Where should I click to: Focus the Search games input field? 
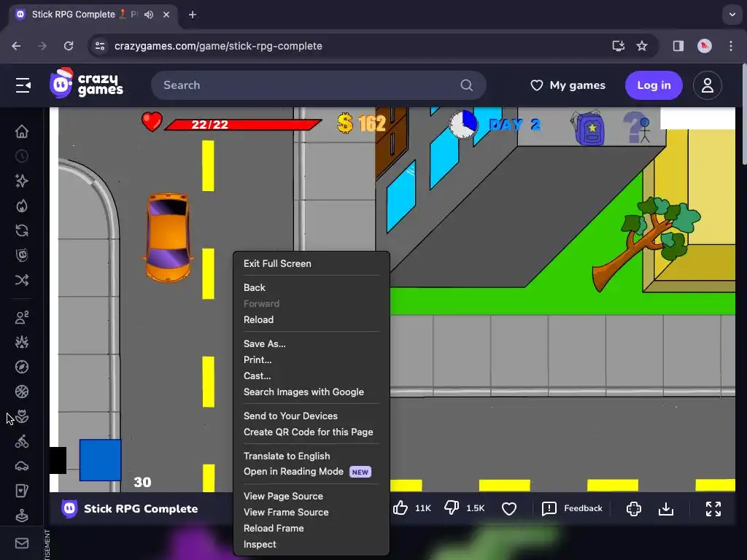[318, 85]
